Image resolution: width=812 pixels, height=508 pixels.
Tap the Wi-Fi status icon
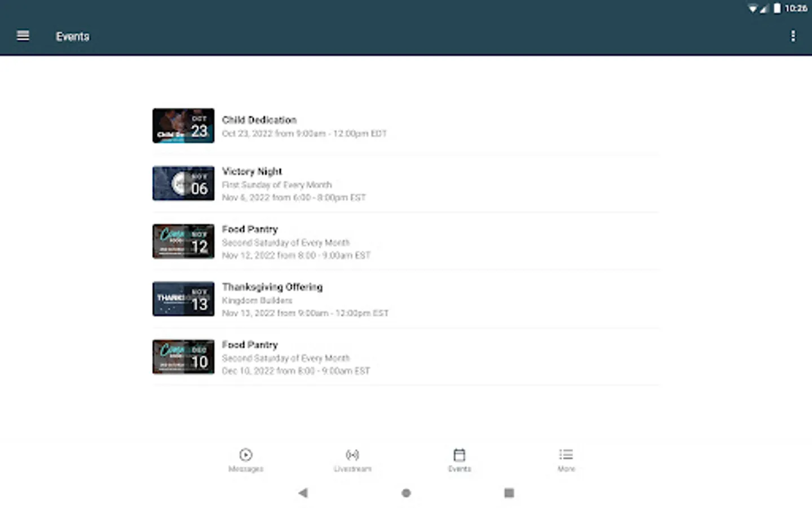(753, 8)
